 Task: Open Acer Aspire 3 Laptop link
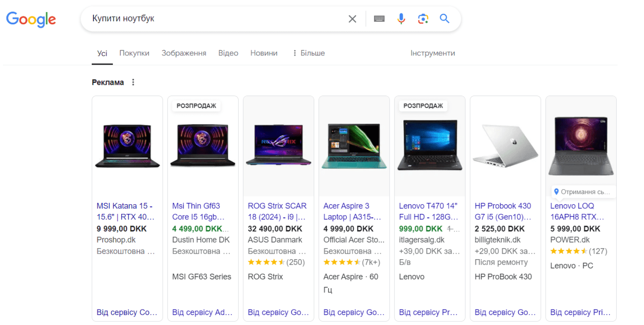click(352, 211)
